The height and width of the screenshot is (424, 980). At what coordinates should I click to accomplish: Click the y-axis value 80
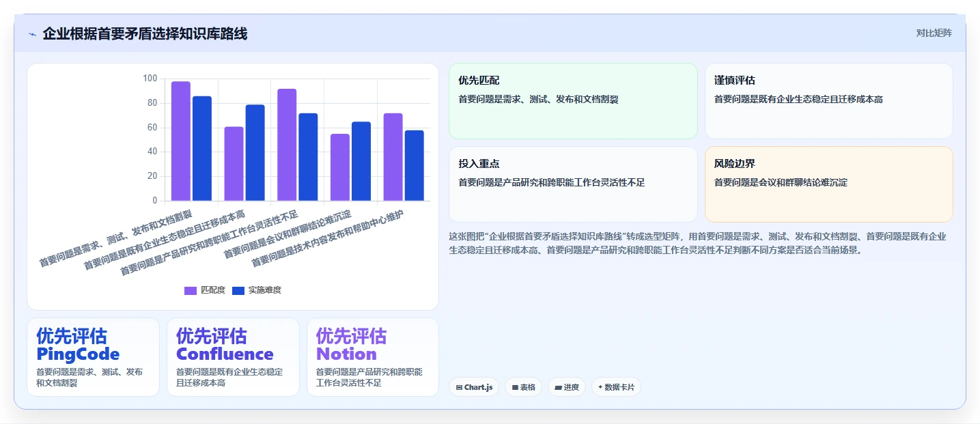152,103
